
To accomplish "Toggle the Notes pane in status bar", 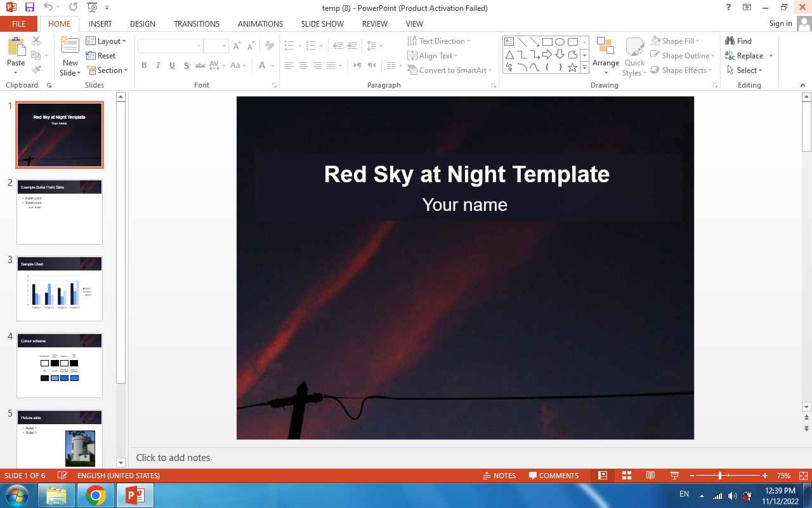I will click(x=499, y=476).
